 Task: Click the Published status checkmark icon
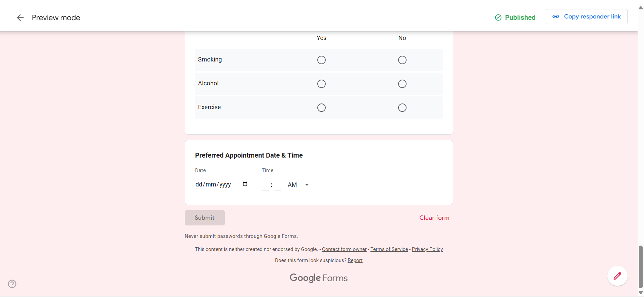click(498, 17)
